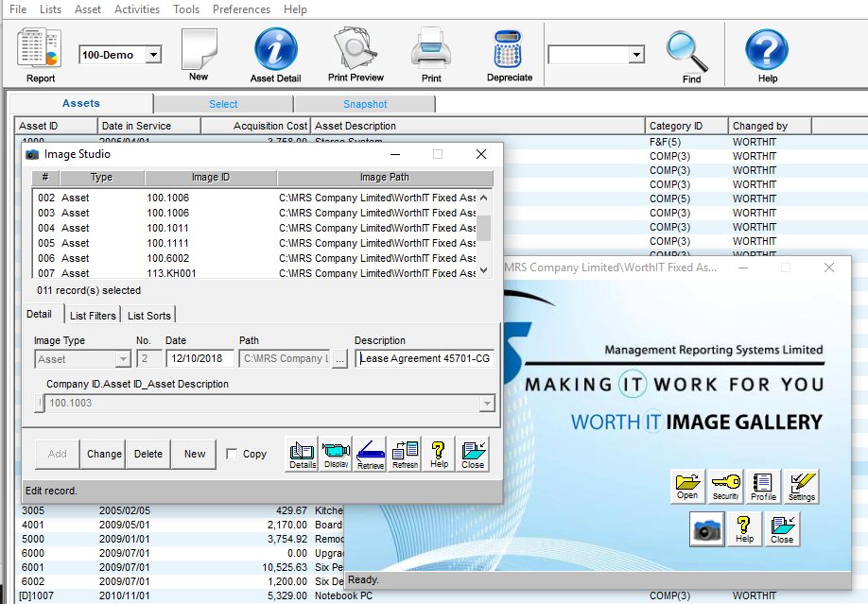Click the Change button in Image Studio
868x604 pixels.
(x=102, y=454)
